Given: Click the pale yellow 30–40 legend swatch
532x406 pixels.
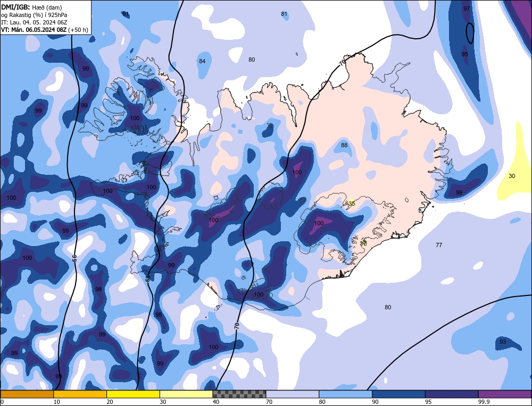Looking at the screenshot, I should pos(186,394).
